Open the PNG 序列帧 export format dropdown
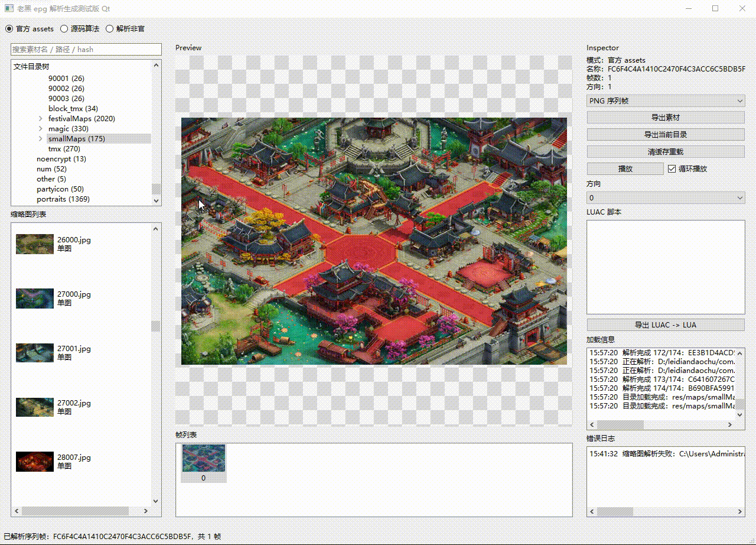This screenshot has width=756, height=545. pos(666,100)
